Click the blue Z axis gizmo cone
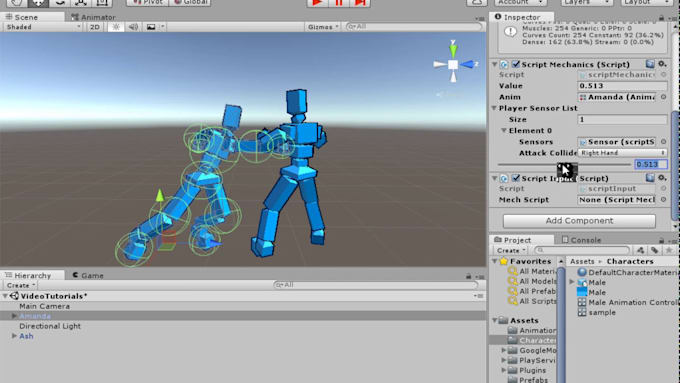 point(467,64)
